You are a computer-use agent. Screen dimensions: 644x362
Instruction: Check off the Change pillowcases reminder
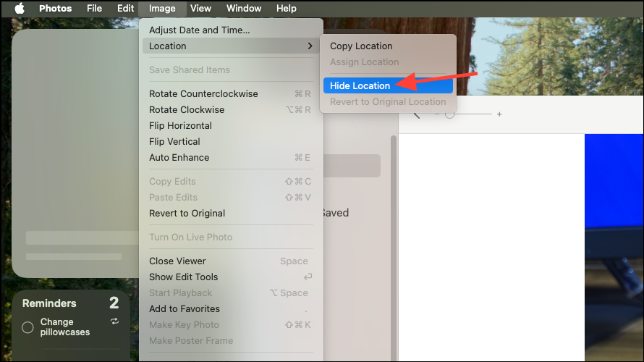[28, 327]
